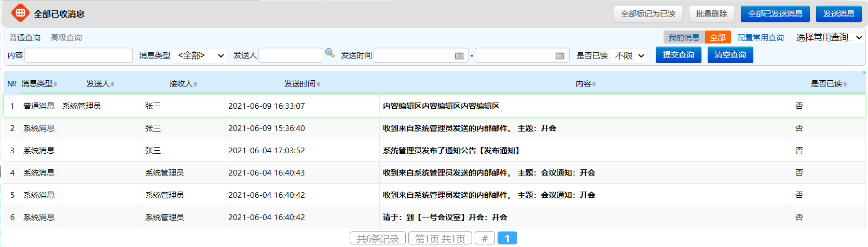Open the 配置常用查询 link
868x247 pixels.
(x=760, y=37)
